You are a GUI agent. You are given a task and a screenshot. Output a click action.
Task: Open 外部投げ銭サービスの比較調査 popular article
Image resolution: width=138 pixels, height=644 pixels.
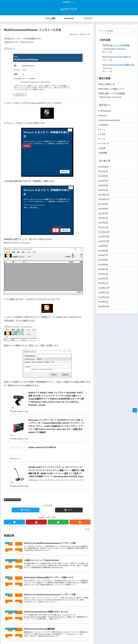tap(116, 47)
